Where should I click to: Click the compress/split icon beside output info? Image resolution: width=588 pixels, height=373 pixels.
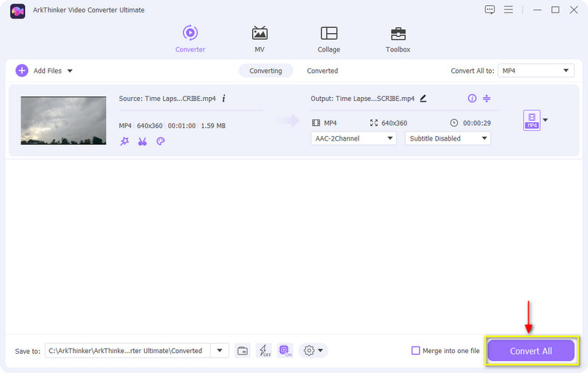[487, 99]
